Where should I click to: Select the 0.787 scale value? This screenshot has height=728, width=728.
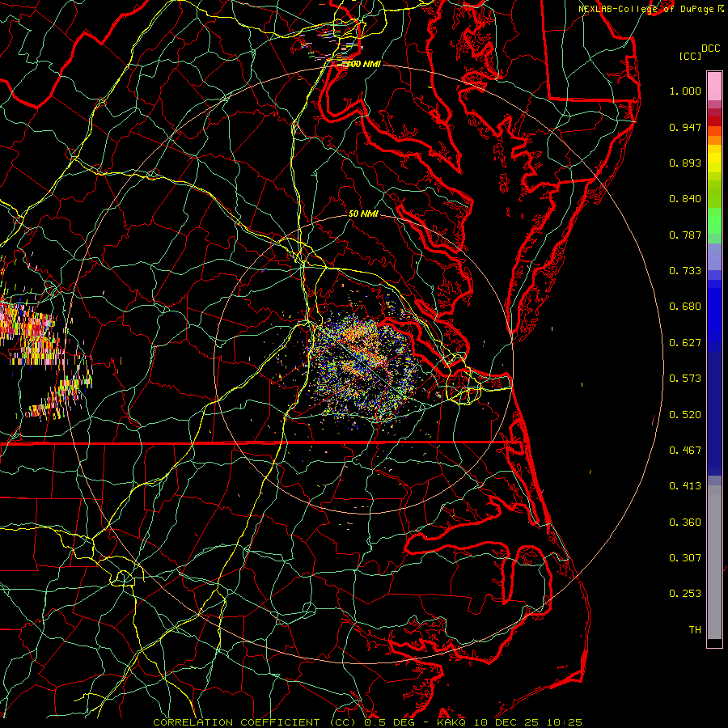[685, 235]
